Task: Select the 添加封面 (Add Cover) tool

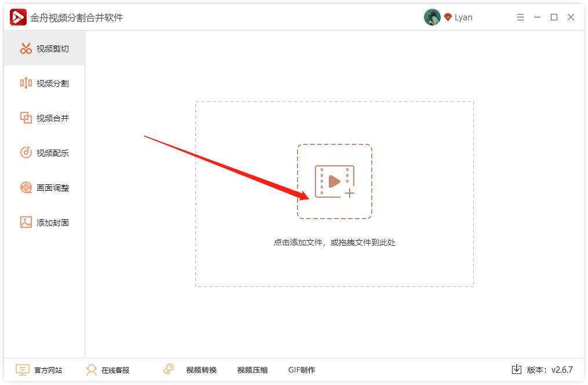Action: [x=42, y=222]
